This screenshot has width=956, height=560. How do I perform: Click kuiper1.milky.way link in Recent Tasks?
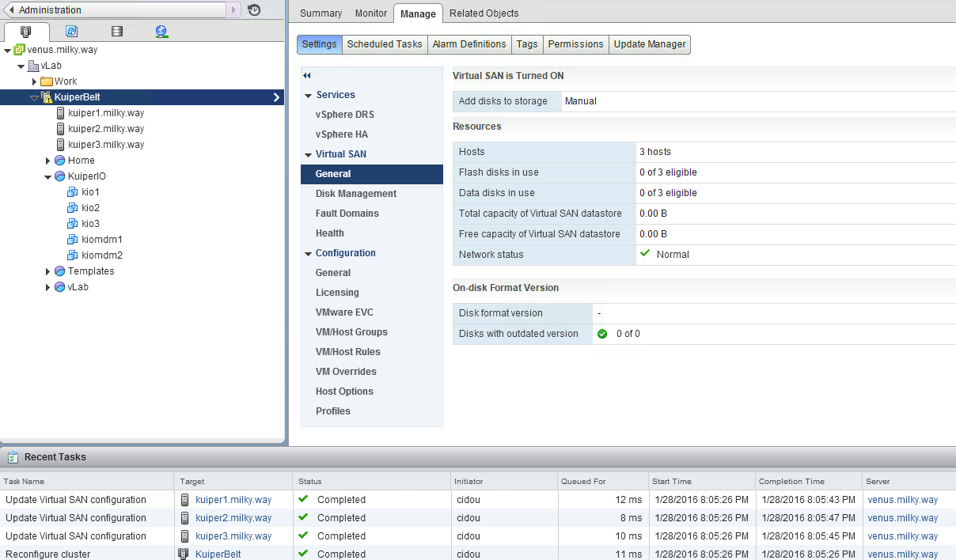233,500
